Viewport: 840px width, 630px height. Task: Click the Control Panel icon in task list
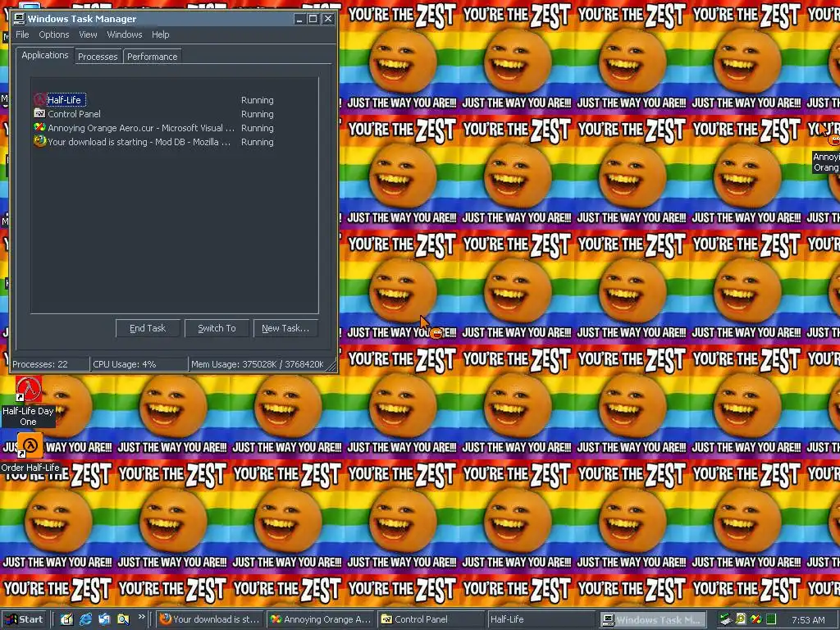pos(39,113)
